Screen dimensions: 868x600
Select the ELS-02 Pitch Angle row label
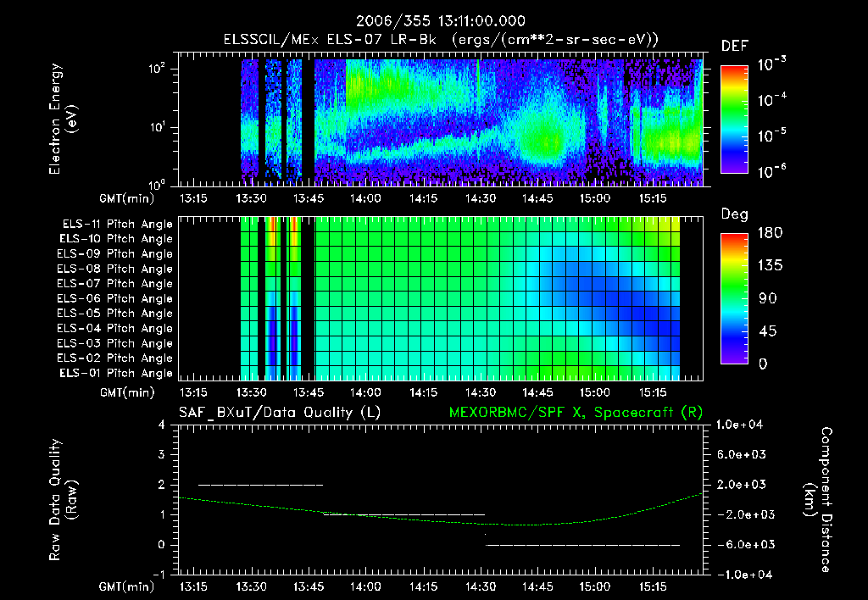pyautogui.click(x=115, y=358)
